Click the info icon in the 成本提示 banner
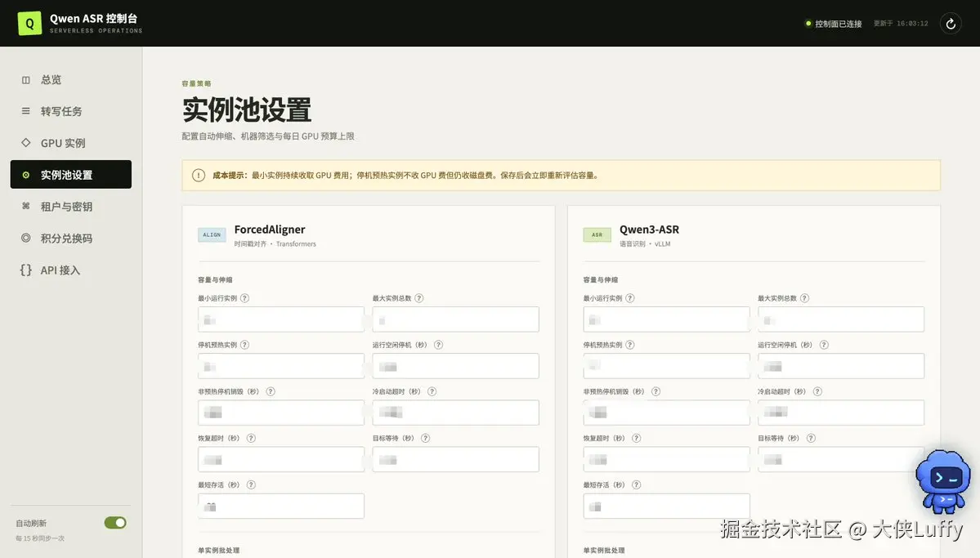The width and height of the screenshot is (980, 558). (198, 176)
